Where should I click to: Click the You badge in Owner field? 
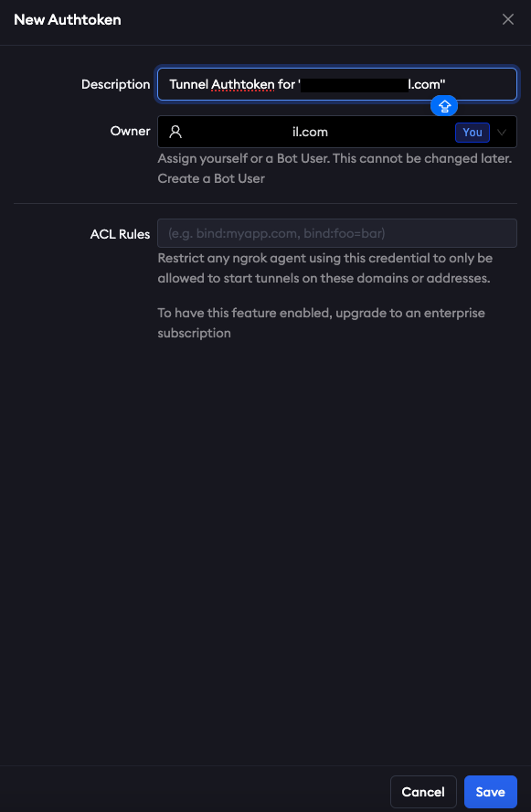(x=472, y=132)
